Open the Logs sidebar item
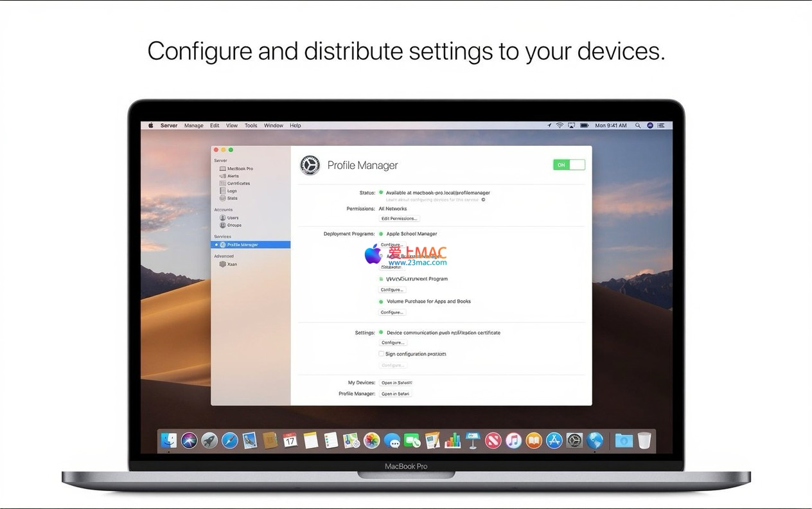The image size is (812, 509). point(231,191)
